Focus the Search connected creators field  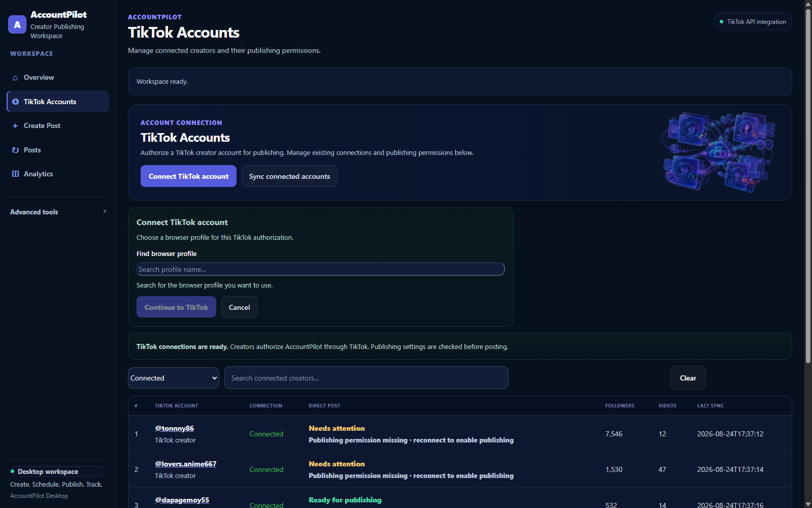[366, 378]
